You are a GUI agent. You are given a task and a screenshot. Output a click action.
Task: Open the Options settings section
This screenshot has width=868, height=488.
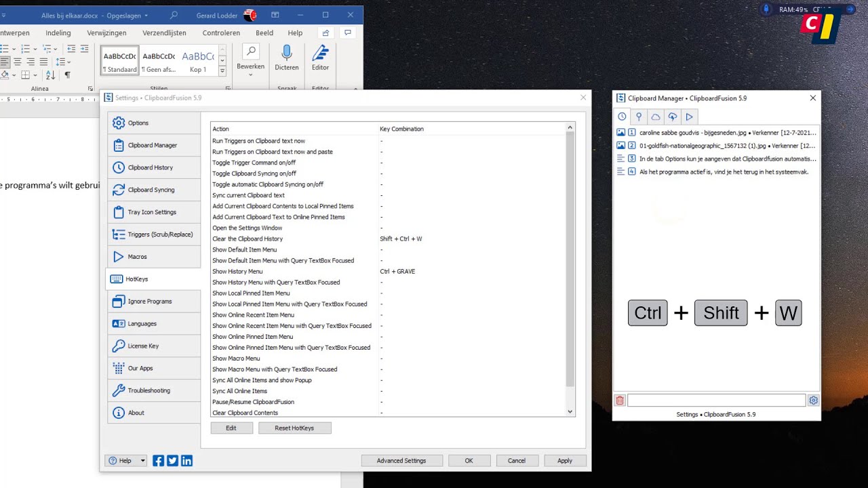click(154, 123)
